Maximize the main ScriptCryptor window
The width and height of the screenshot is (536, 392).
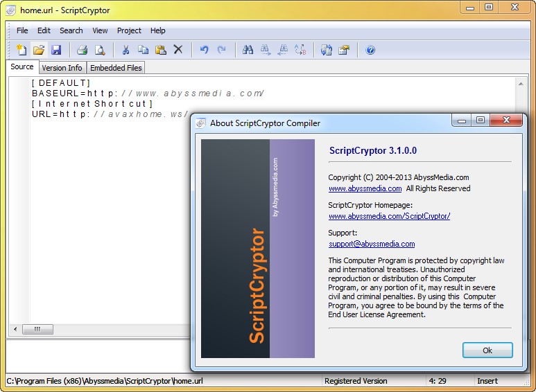tap(489, 7)
